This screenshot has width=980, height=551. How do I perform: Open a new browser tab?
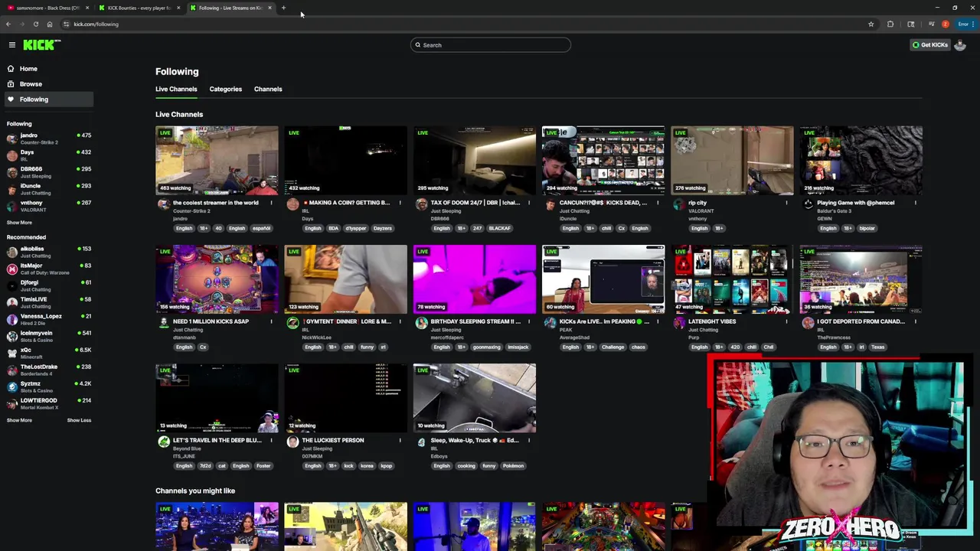click(x=283, y=8)
